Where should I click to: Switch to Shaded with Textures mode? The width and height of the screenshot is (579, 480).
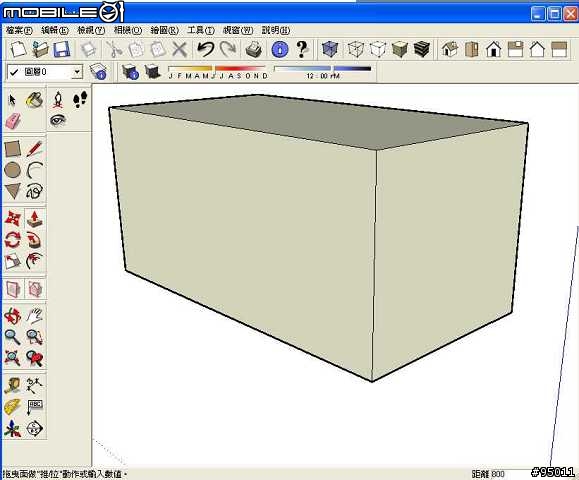pyautogui.click(x=421, y=49)
